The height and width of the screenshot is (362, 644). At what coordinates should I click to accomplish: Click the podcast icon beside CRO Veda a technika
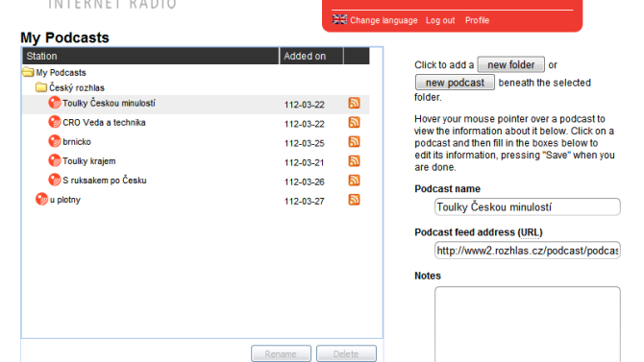pyautogui.click(x=54, y=122)
